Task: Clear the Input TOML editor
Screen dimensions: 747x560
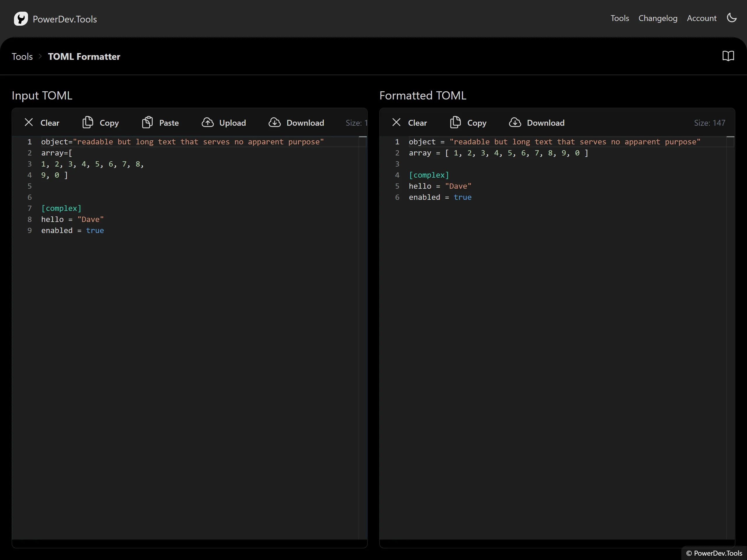Action: [x=42, y=123]
